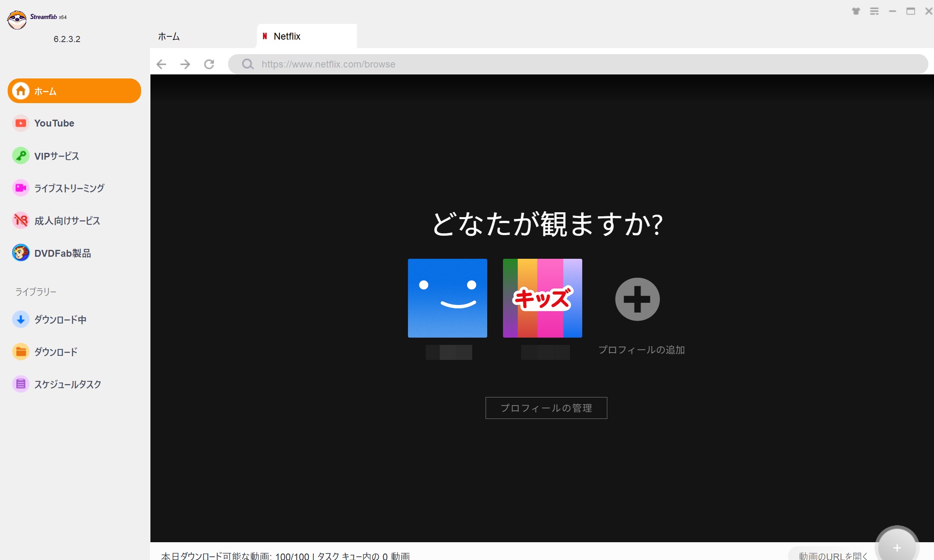Click the add profile plus icon
This screenshot has height=560, width=934.
point(638,299)
